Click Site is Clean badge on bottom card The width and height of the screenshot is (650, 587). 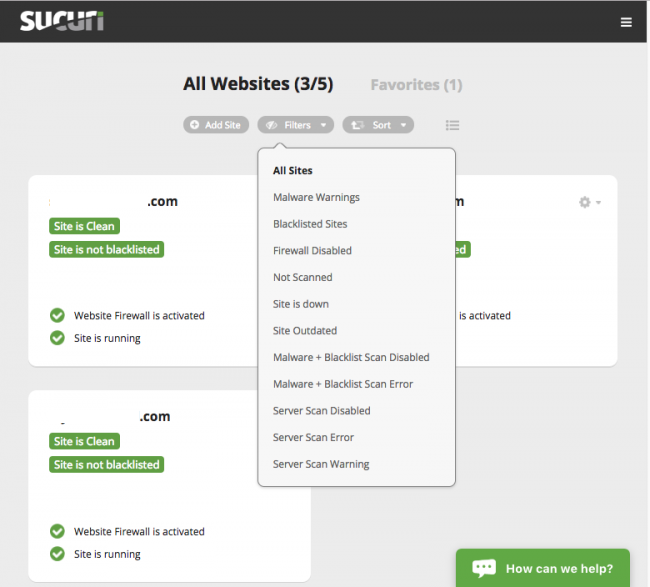(84, 441)
